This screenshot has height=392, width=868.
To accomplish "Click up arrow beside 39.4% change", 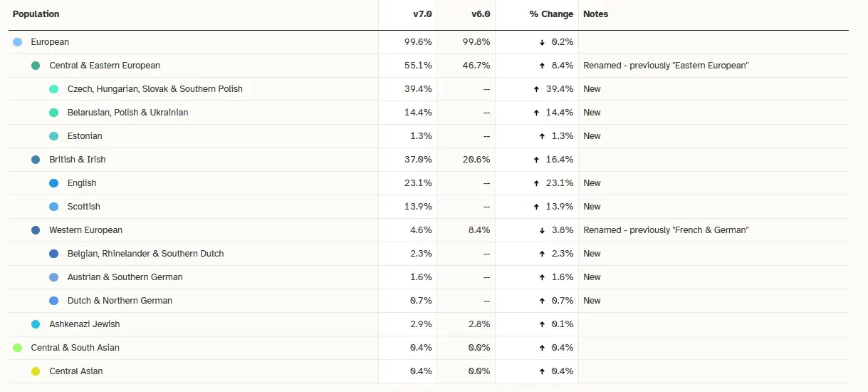I will (536, 89).
